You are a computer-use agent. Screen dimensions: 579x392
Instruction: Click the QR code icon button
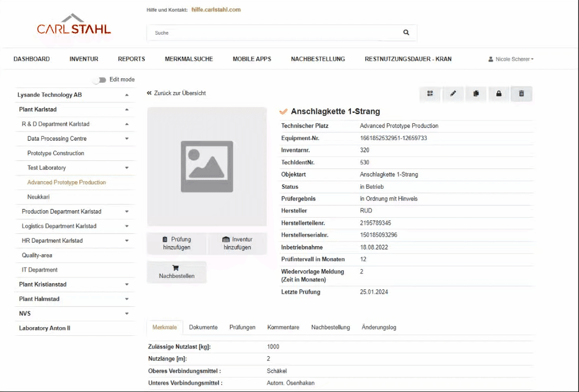[430, 94]
